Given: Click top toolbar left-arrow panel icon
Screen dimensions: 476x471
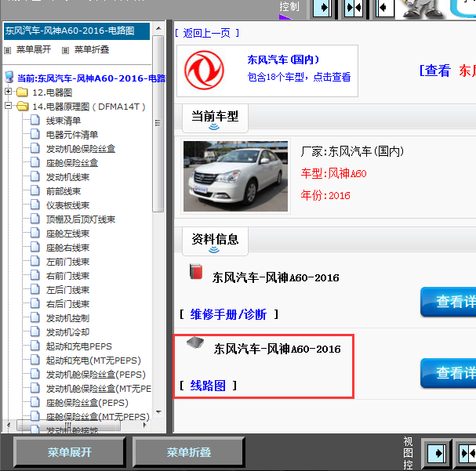Looking at the screenshot, I should tap(384, 8).
